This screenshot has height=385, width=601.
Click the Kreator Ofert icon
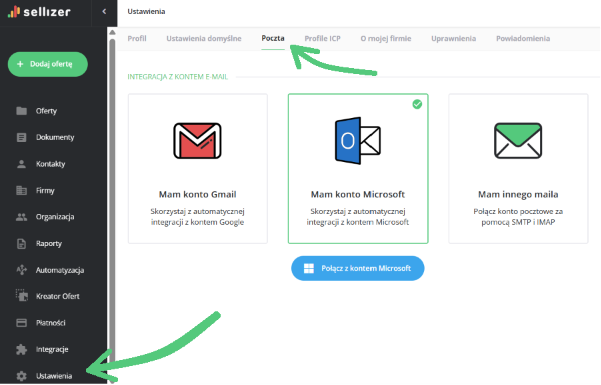22,295
